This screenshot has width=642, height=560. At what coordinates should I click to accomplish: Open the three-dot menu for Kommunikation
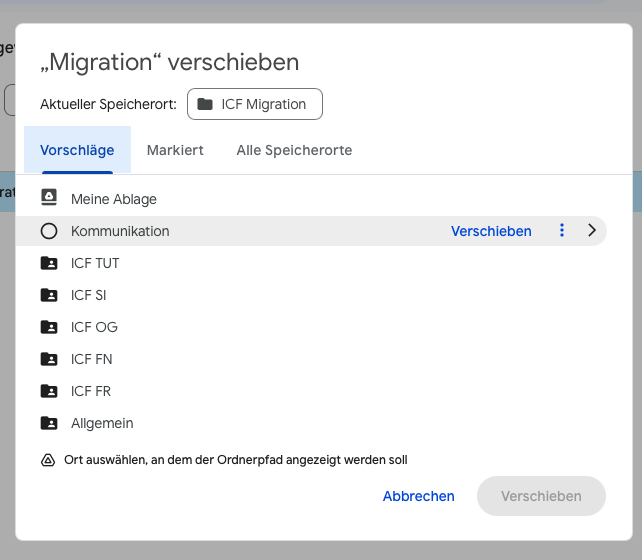[561, 231]
